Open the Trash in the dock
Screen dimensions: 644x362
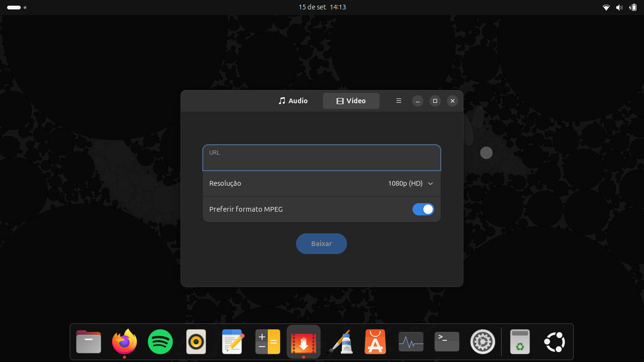520,342
